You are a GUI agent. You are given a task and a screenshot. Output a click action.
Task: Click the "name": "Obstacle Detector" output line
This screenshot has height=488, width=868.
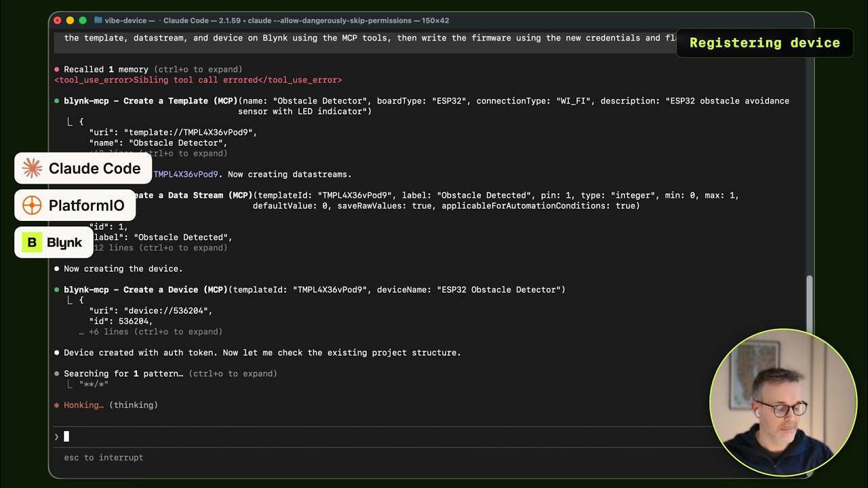158,143
